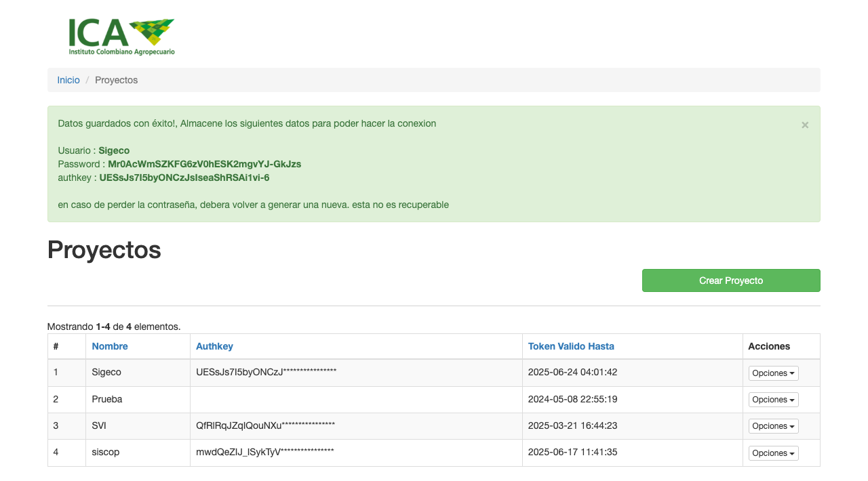Sort by Token Valido Hasta column
The image size is (868, 481).
point(571,346)
